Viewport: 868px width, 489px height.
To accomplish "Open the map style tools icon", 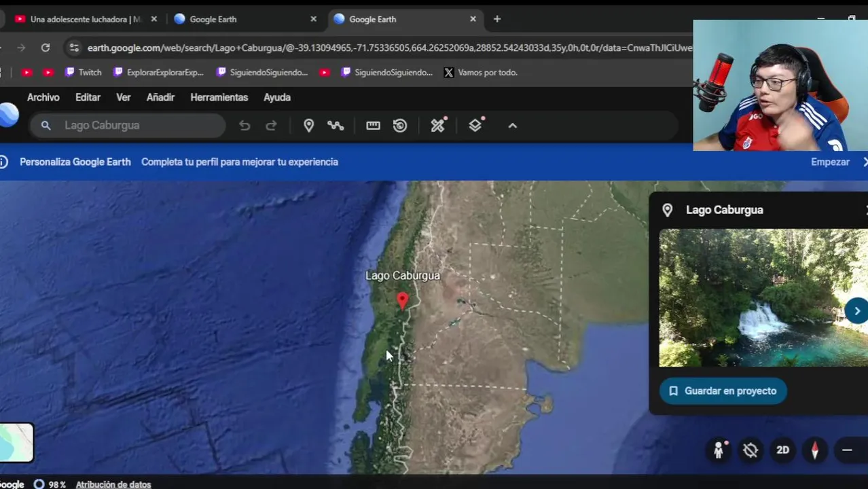I will pyautogui.click(x=438, y=125).
